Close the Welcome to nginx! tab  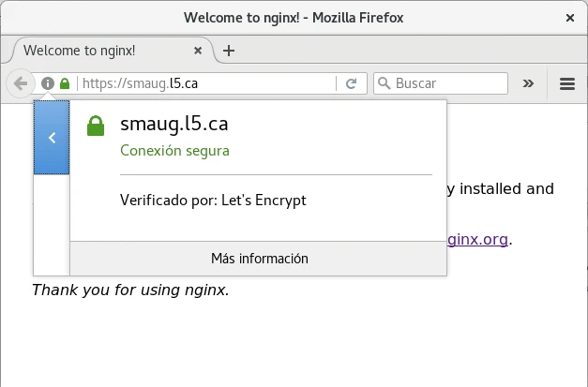click(x=197, y=51)
